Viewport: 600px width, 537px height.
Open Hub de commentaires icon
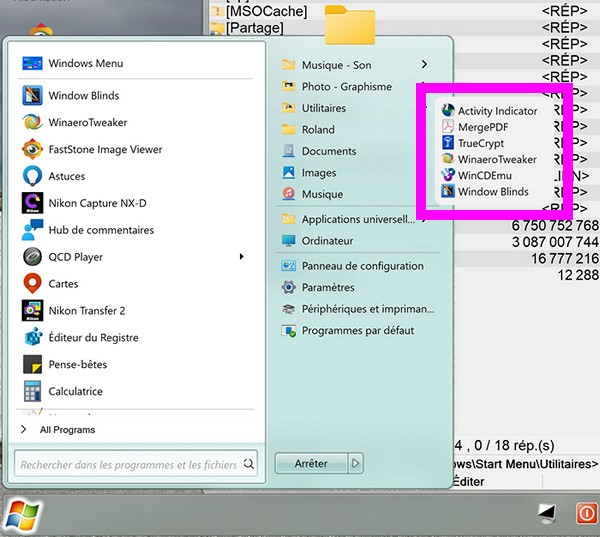coord(32,230)
